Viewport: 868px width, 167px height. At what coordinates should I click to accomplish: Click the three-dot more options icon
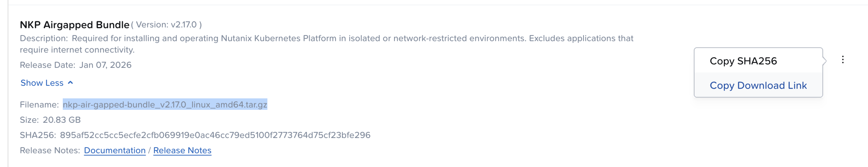843,59
